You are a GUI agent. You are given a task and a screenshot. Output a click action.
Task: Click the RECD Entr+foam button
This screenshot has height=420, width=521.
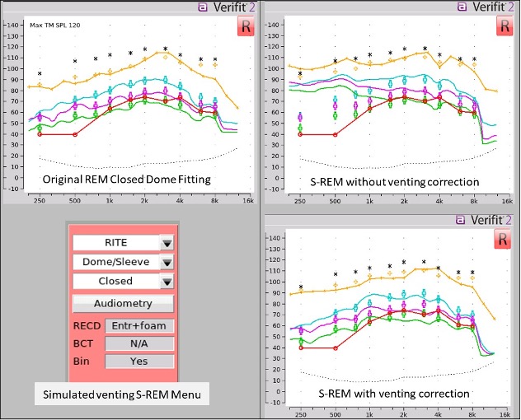pos(139,326)
